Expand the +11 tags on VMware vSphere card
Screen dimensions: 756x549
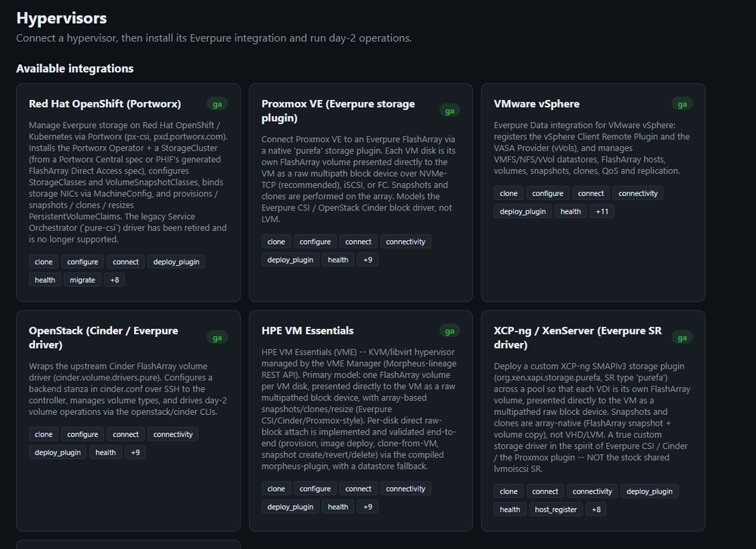click(x=602, y=211)
